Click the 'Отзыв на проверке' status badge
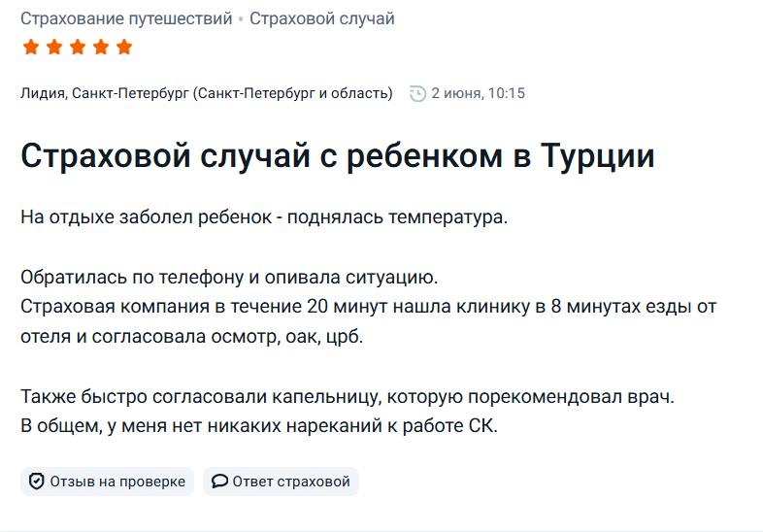763x532 pixels. [x=107, y=482]
